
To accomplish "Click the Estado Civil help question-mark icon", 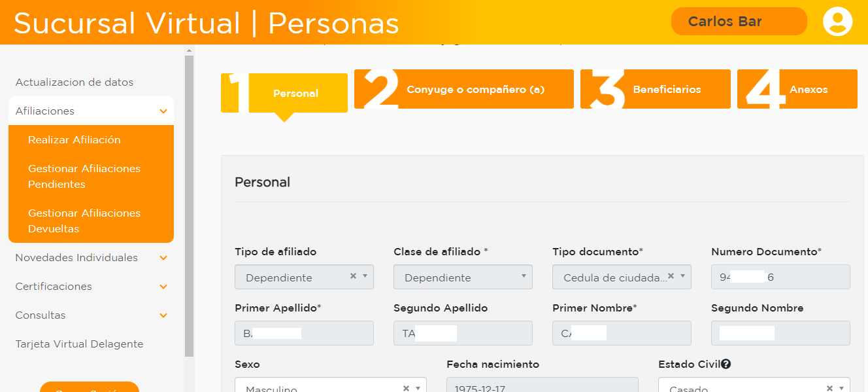I will (x=726, y=365).
